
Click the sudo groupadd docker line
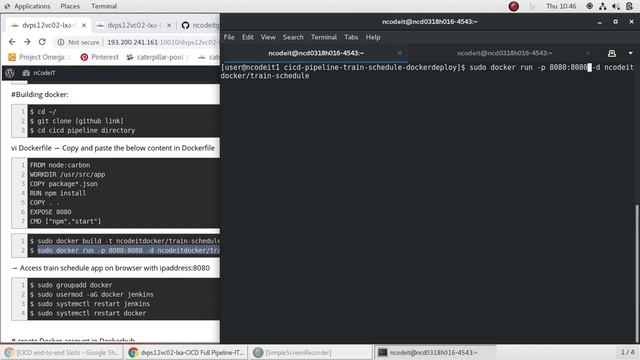(71, 285)
